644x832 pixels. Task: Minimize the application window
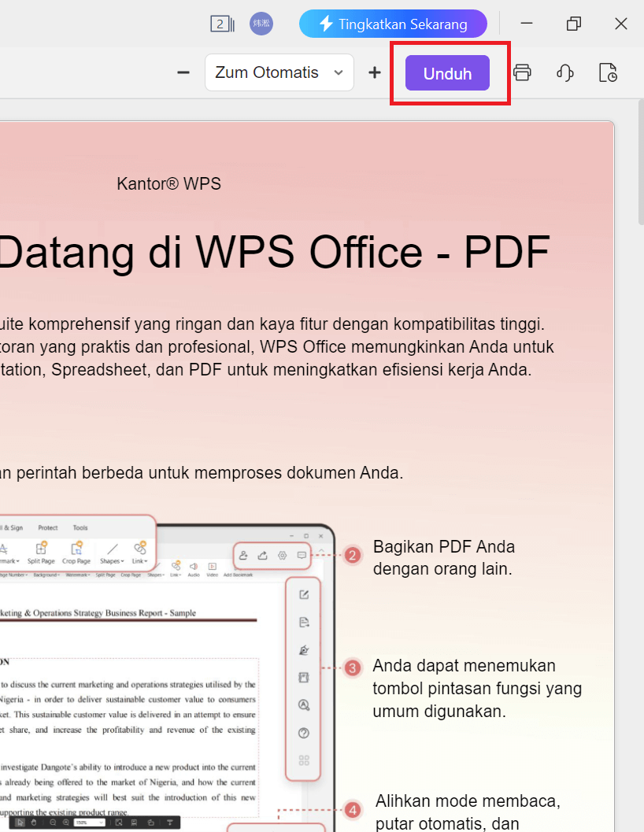pos(527,24)
